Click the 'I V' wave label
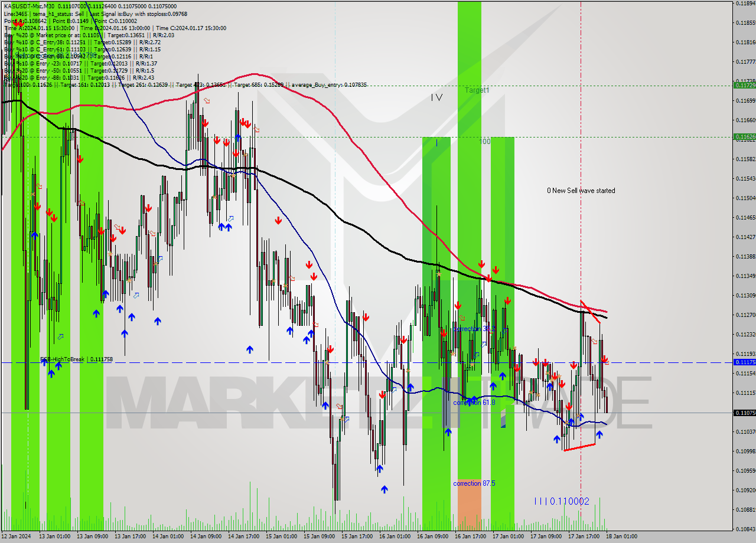The height and width of the screenshot is (543, 756). click(436, 98)
